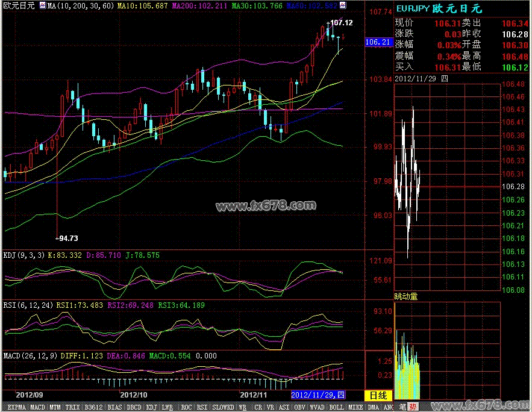Viewport: 532px width, 412px height.
Task: Switch to the OBV indicator tab
Action: pos(300,407)
